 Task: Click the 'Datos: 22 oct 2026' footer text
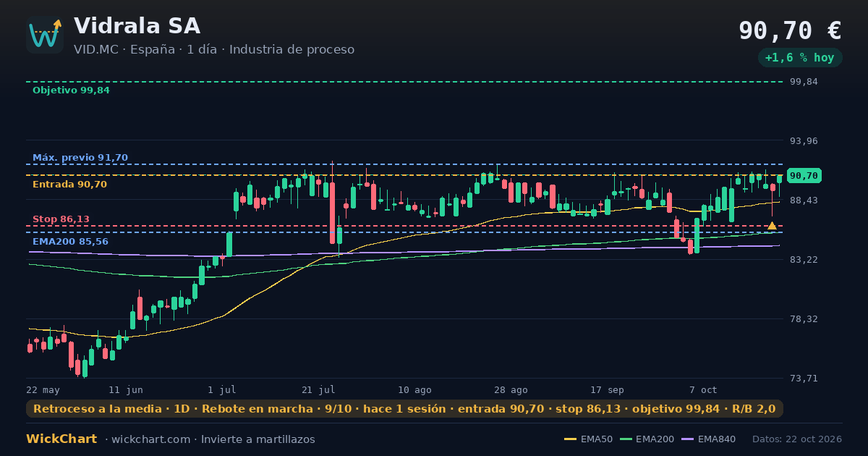coord(797,439)
